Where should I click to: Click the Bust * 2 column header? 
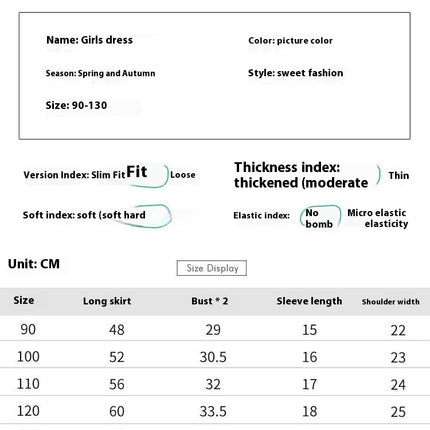(x=210, y=301)
